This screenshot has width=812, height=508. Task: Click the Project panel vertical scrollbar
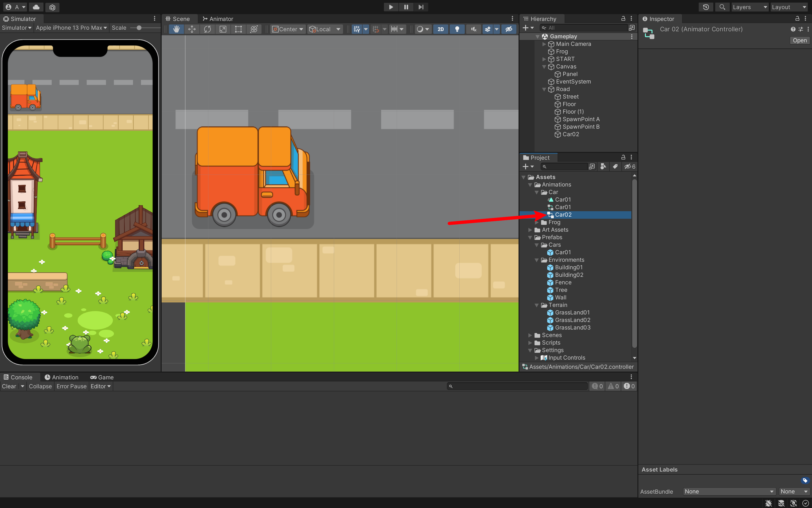point(634,264)
